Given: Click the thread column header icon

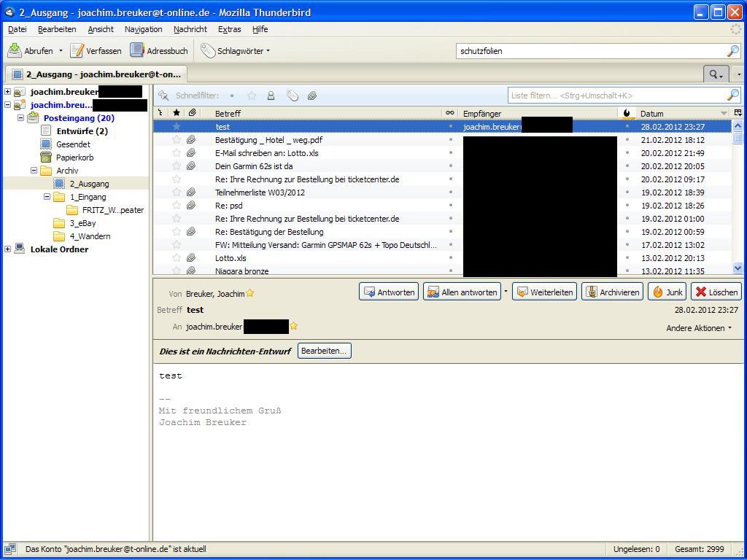Looking at the screenshot, I should pyautogui.click(x=160, y=113).
